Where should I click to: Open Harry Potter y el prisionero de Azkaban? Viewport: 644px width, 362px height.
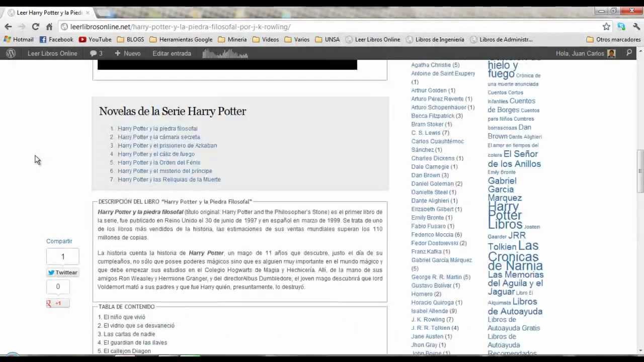[168, 146]
